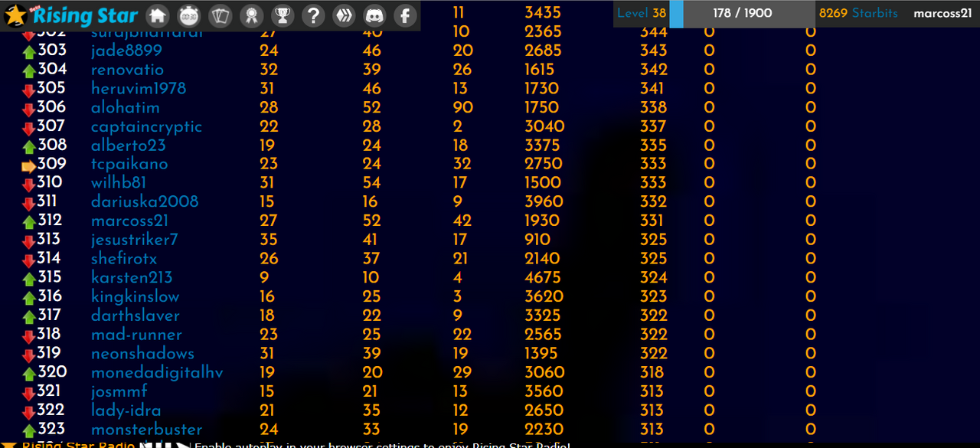Open player alohatim's profile
Screen dimensions: 980x448
tap(126, 108)
